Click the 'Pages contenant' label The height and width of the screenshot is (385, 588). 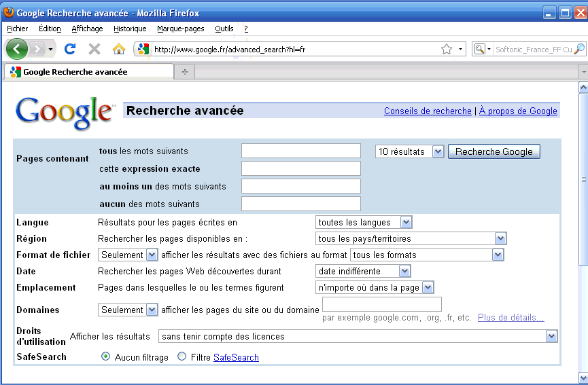52,159
